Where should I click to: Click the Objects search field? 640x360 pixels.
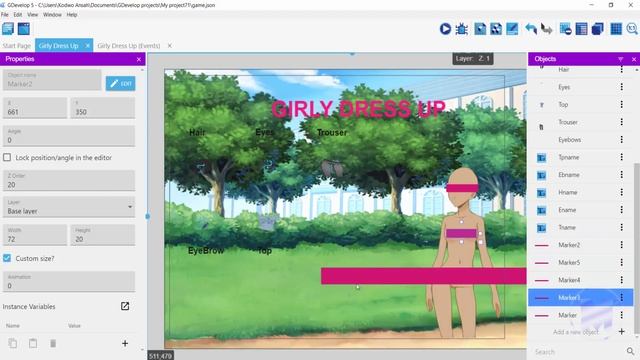pyautogui.click(x=578, y=351)
